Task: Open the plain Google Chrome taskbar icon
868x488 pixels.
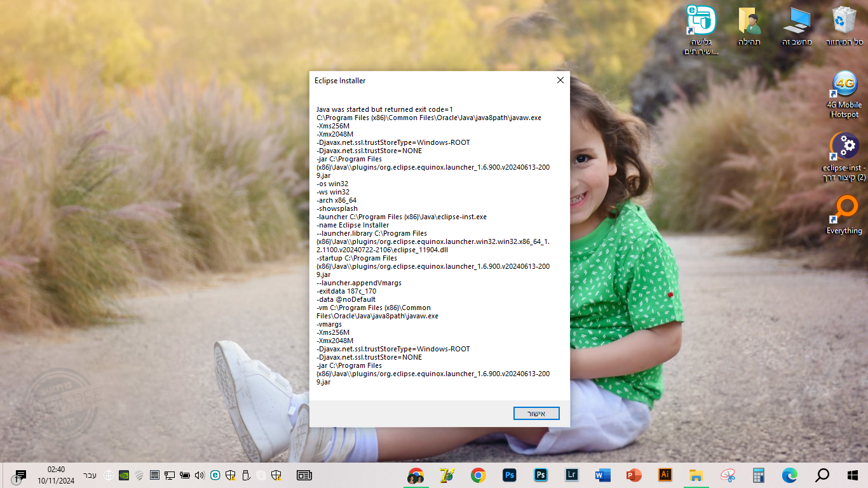Action: (478, 475)
